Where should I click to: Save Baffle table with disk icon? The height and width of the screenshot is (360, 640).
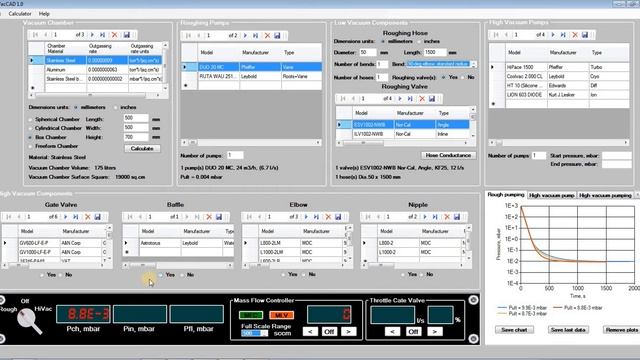pyautogui.click(x=219, y=217)
